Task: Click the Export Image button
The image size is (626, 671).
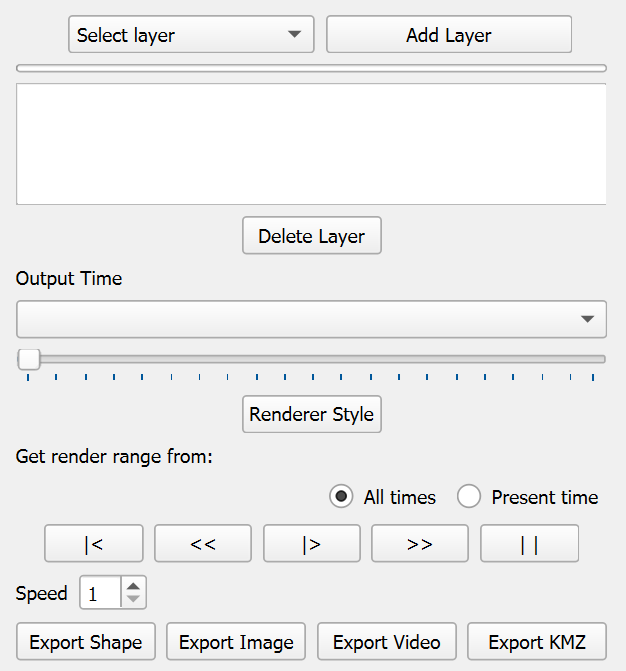Action: 236,642
